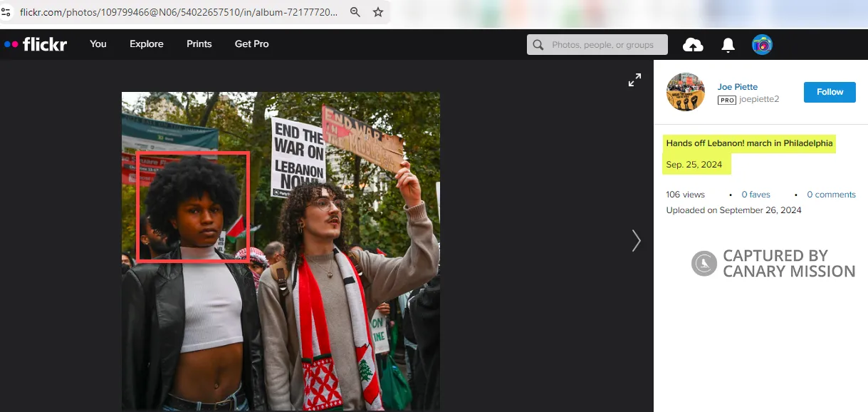Viewport: 868px width, 412px height.
Task: Click the browser zoom magnifier icon
Action: (355, 12)
